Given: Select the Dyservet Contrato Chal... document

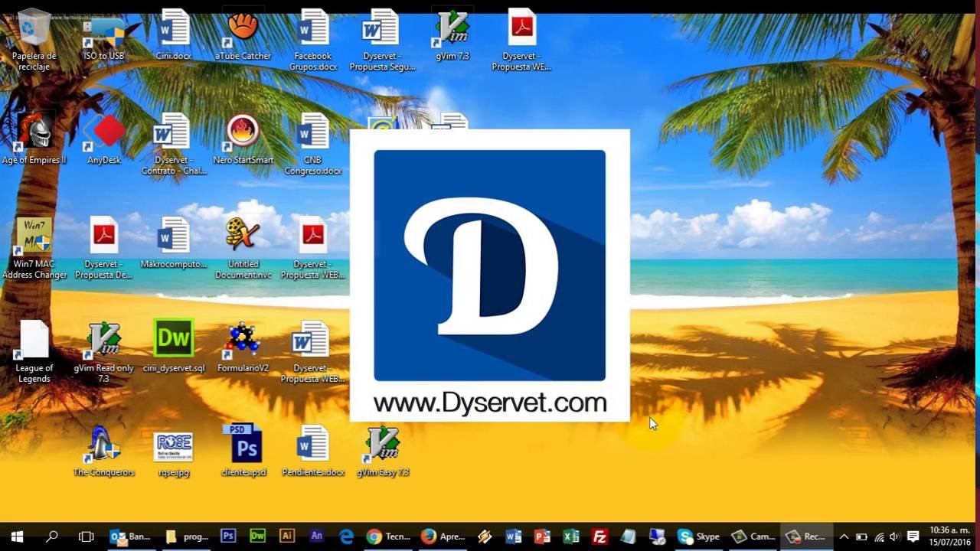Looking at the screenshot, I should click(174, 145).
